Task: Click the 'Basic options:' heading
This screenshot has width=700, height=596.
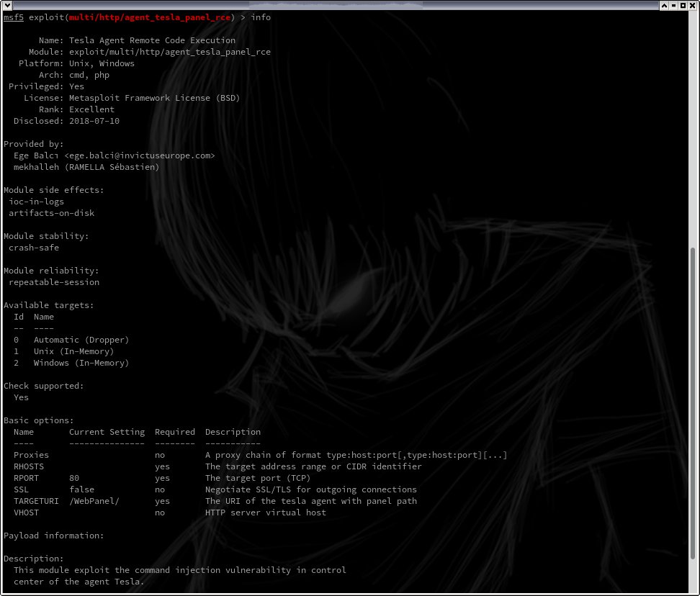Action: [38, 420]
